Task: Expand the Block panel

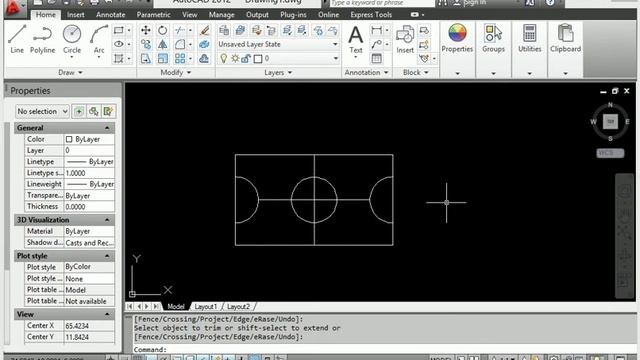Action: [x=416, y=72]
